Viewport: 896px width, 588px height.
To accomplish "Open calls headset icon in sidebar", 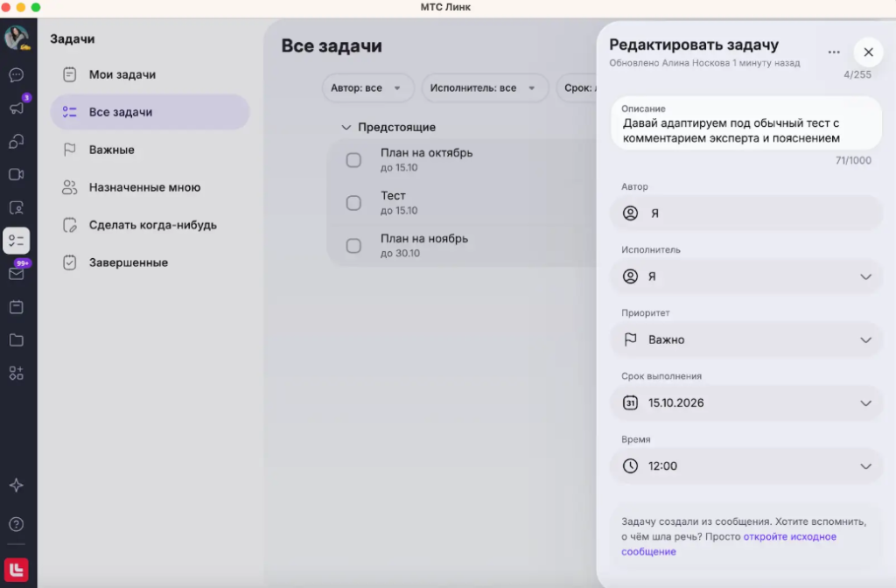I will (x=17, y=141).
